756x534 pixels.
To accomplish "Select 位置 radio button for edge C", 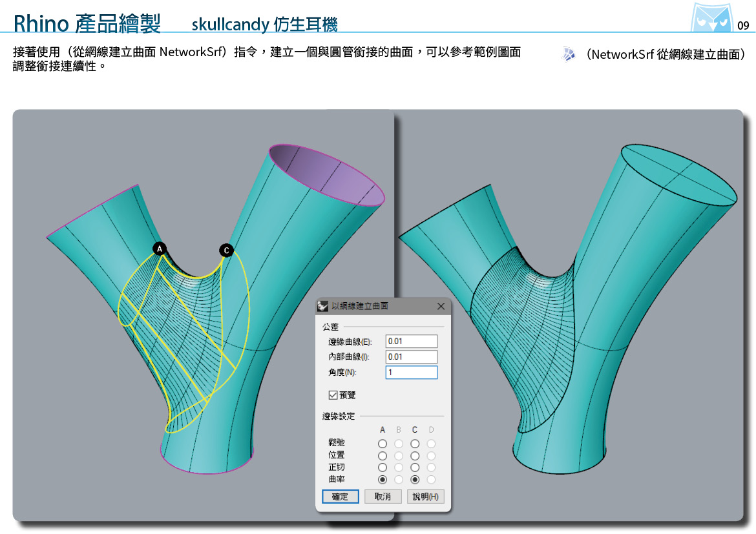I will click(x=415, y=455).
